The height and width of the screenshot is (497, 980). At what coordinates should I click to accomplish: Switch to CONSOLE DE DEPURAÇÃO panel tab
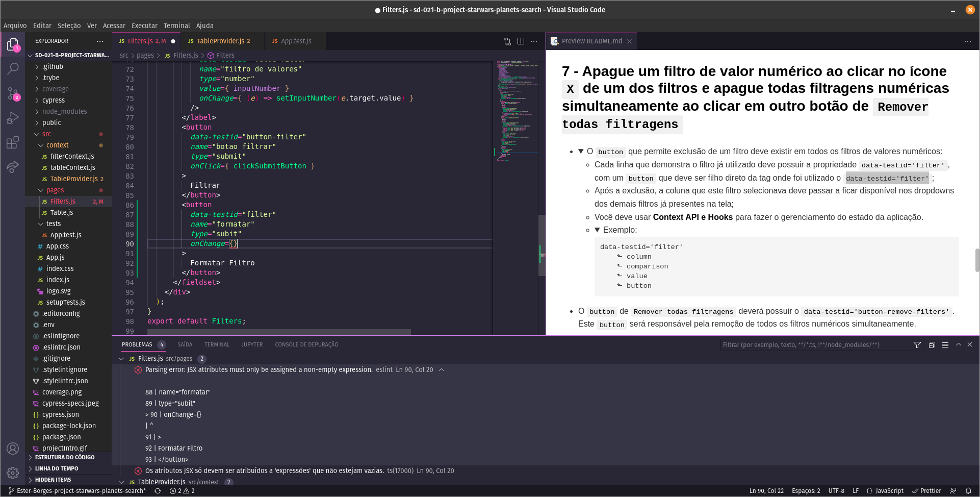point(306,345)
